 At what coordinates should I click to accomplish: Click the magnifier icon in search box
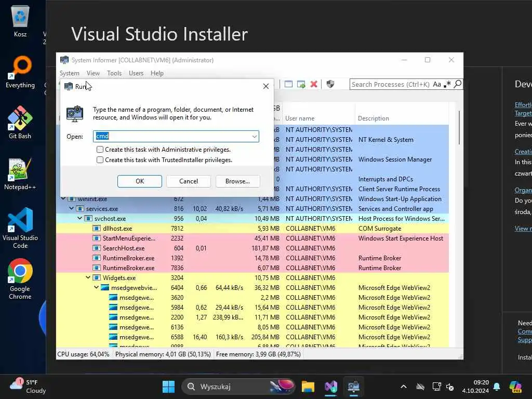click(458, 84)
